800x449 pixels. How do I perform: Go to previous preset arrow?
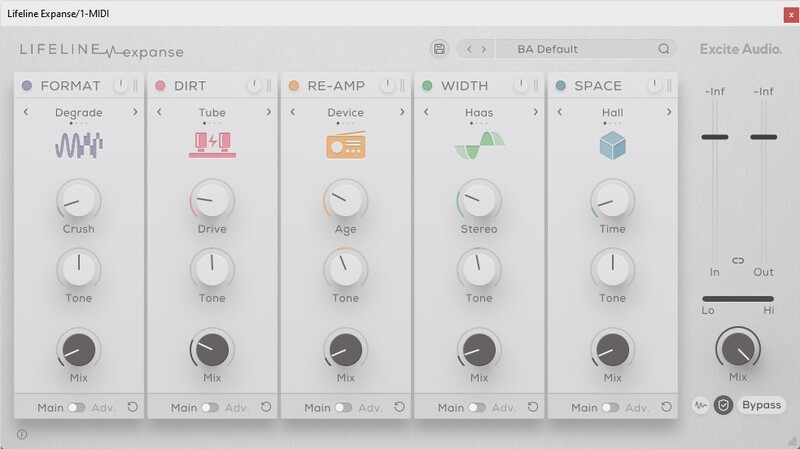point(469,49)
